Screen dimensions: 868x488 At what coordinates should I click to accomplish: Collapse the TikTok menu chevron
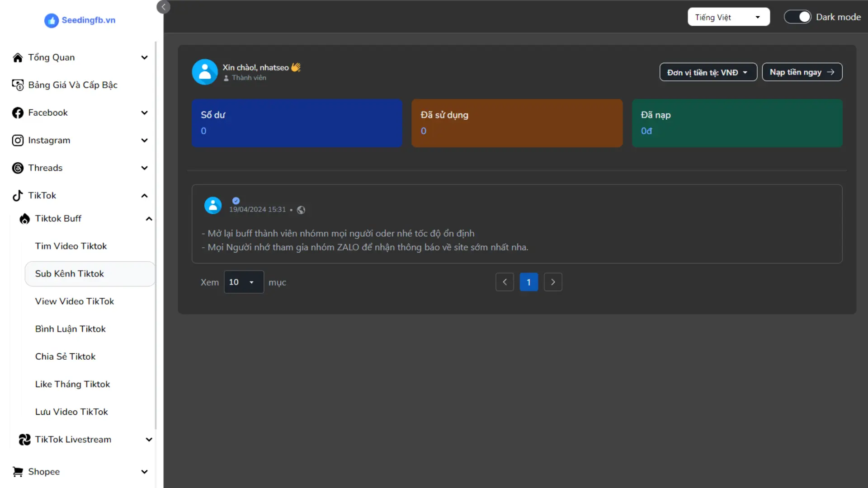click(144, 196)
